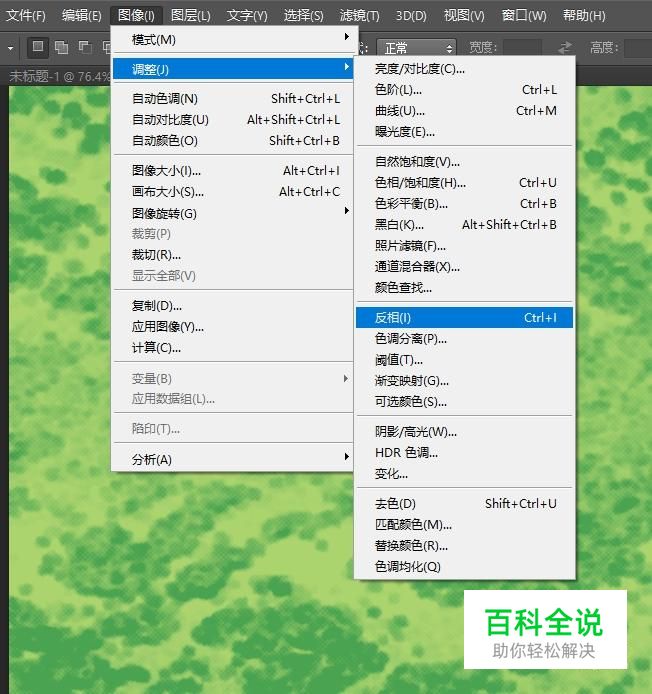Open 色彩平衡(B)...
This screenshot has width=652, height=694.
click(464, 204)
